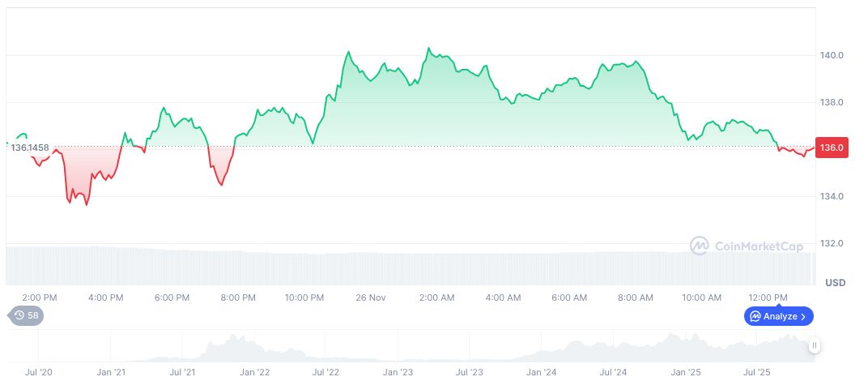Image resolution: width=868 pixels, height=381 pixels.
Task: Click the 12:00 PM time axis label
Action: pos(768,298)
